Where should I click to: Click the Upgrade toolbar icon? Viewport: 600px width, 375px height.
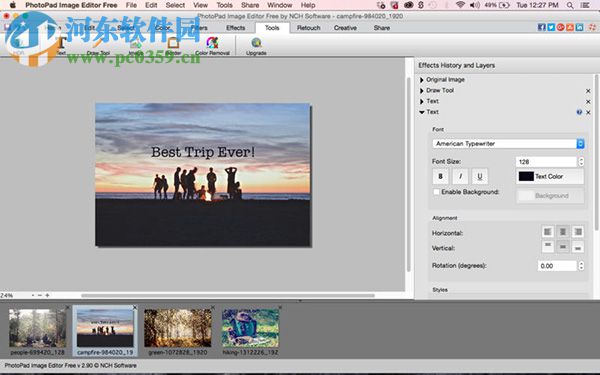click(256, 46)
